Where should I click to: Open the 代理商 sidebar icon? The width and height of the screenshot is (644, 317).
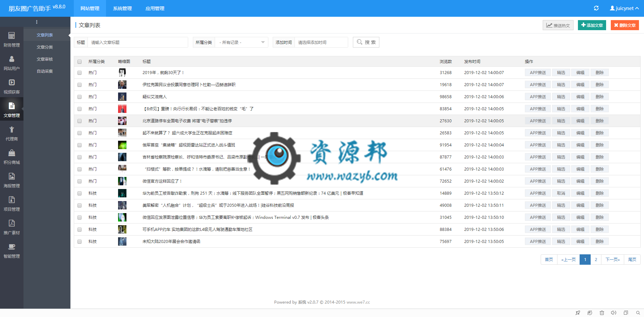click(x=11, y=130)
